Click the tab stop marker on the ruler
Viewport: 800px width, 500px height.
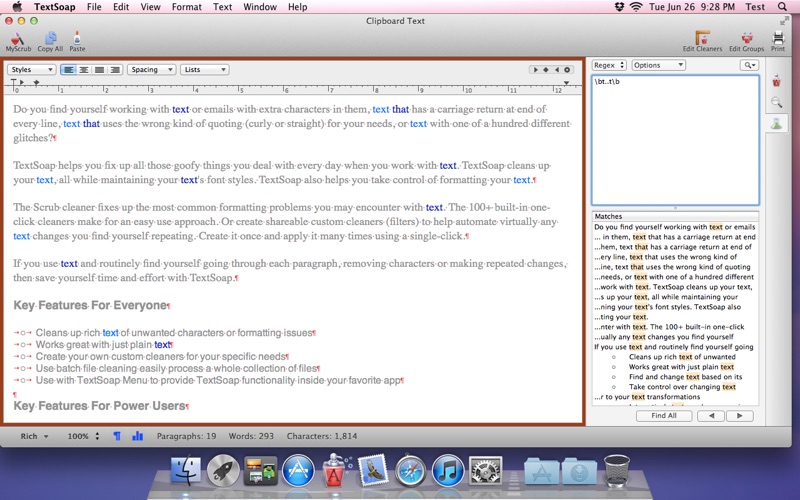36,82
